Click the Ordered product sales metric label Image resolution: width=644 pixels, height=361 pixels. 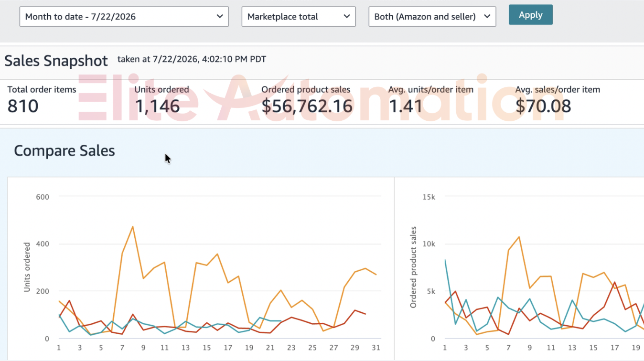coord(306,89)
